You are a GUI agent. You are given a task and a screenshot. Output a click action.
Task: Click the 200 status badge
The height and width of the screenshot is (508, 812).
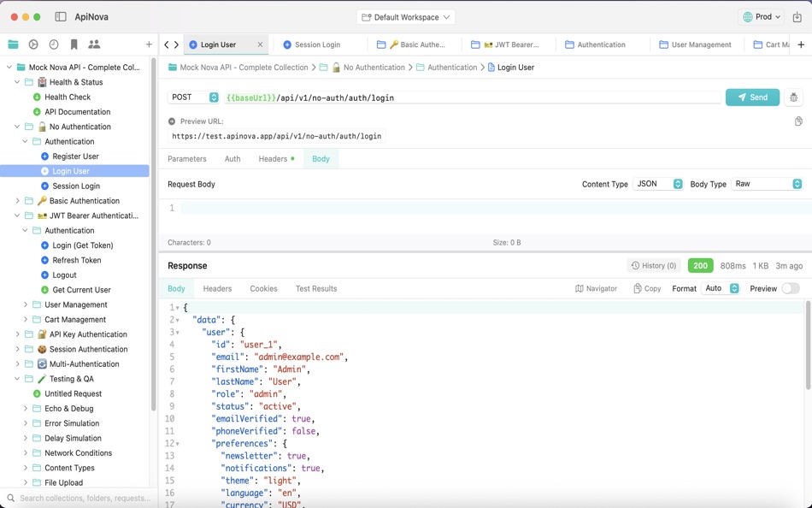point(700,266)
